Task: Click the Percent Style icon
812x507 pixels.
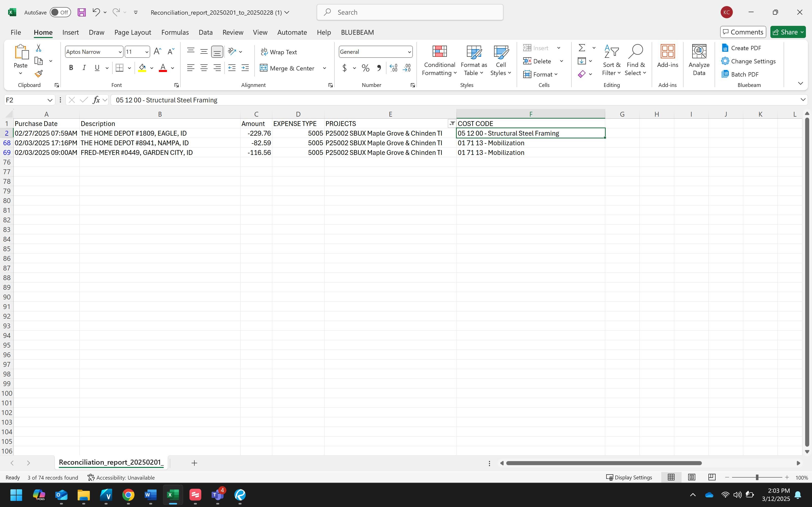Action: click(x=365, y=68)
